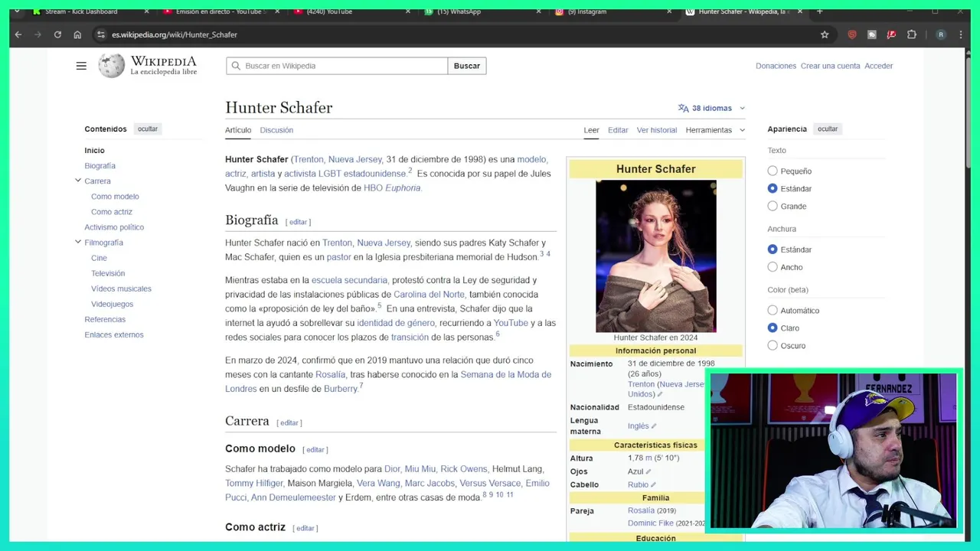Screen dimensions: 980x551
Task: Open the Donaciones link
Action: 776,66
